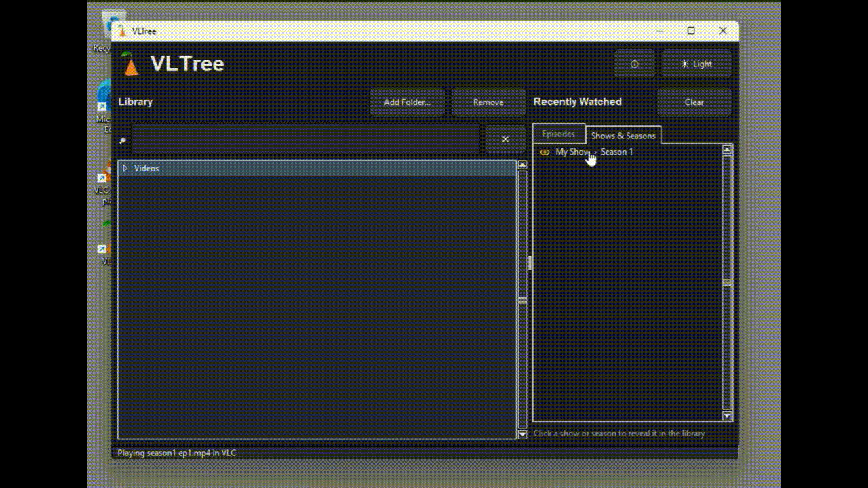Viewport: 868px width, 488px height.
Task: Switch theme with the Light button
Action: pos(696,64)
